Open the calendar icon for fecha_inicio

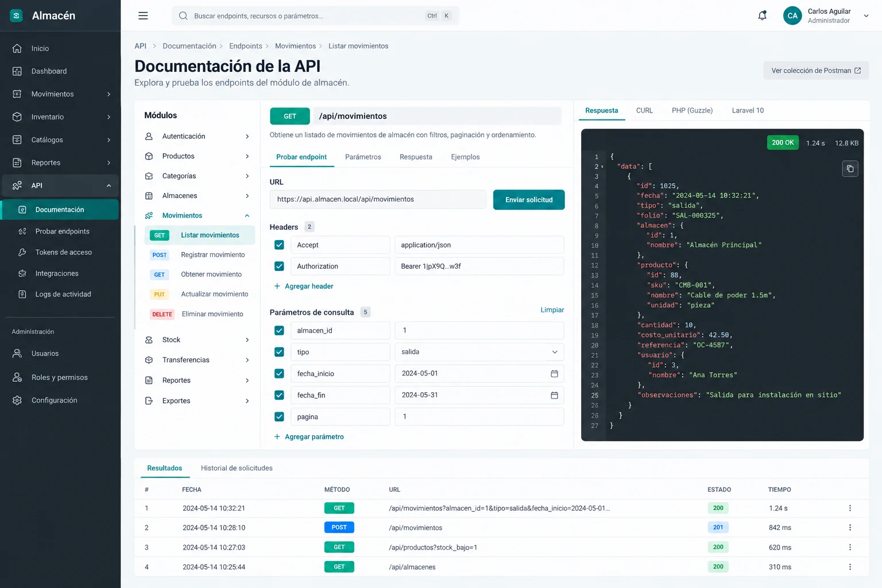[554, 374]
